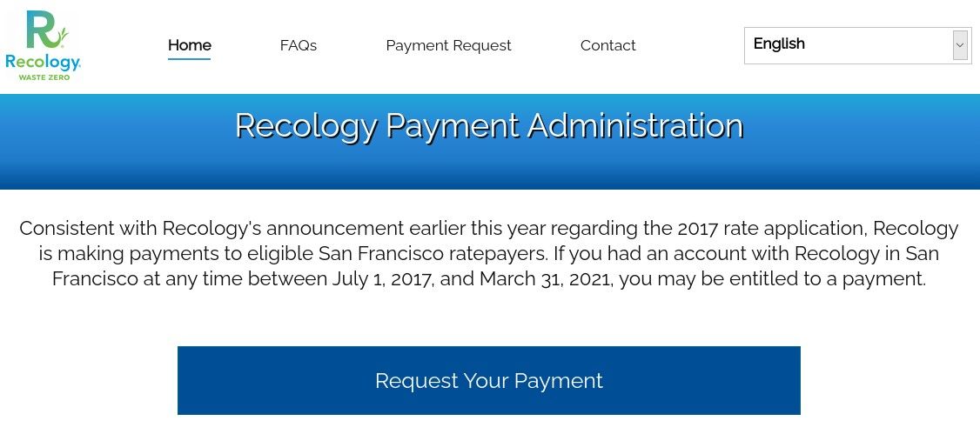Navigate to Payment Request in navigation

click(x=448, y=45)
